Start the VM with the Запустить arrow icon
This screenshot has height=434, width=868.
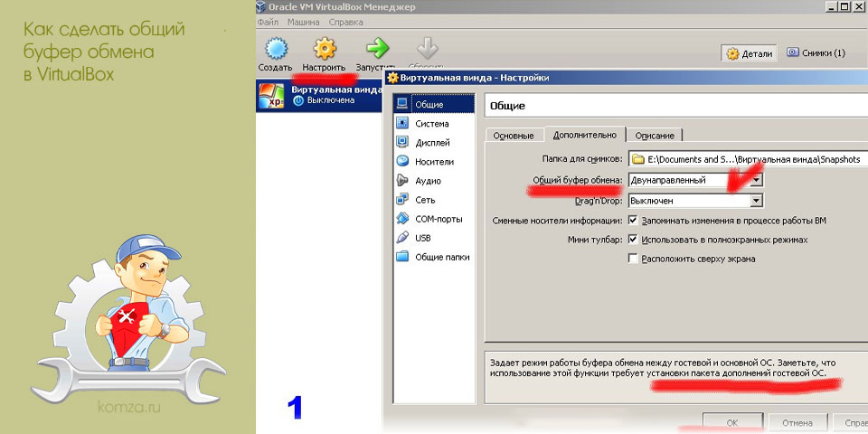pos(377,48)
